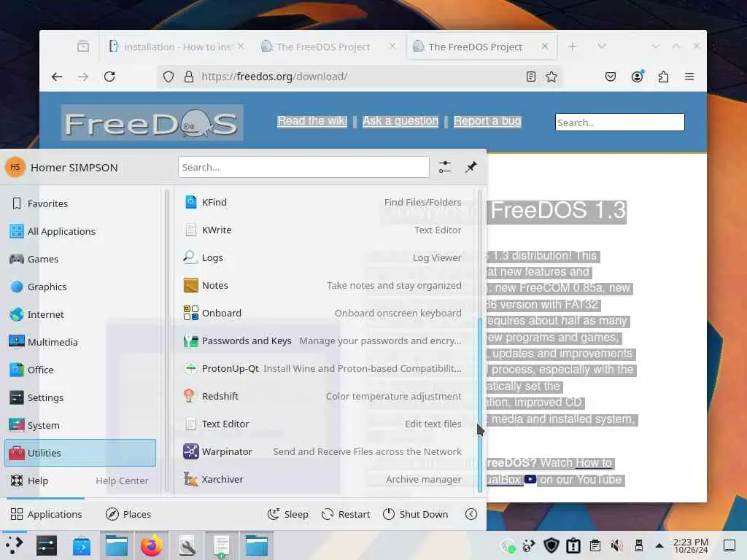Open a new browser tab

(x=572, y=46)
